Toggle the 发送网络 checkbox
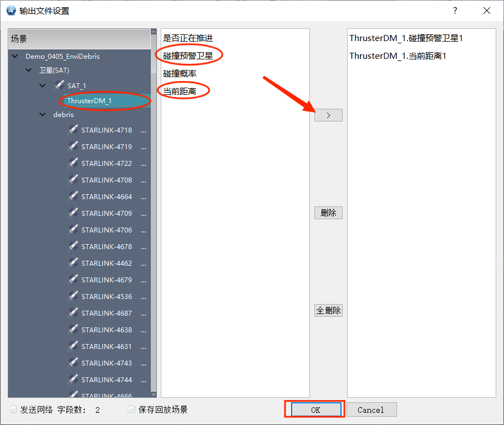Viewport: 504px width, 425px height. (x=13, y=409)
